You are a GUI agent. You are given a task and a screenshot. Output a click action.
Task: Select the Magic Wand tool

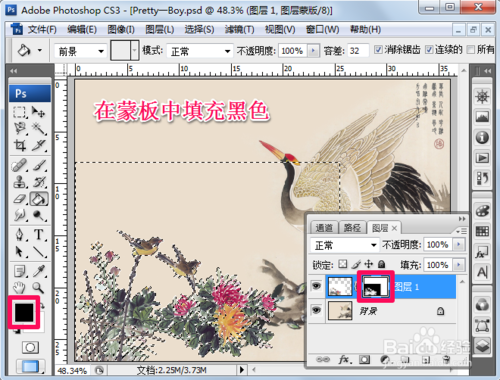click(x=39, y=128)
